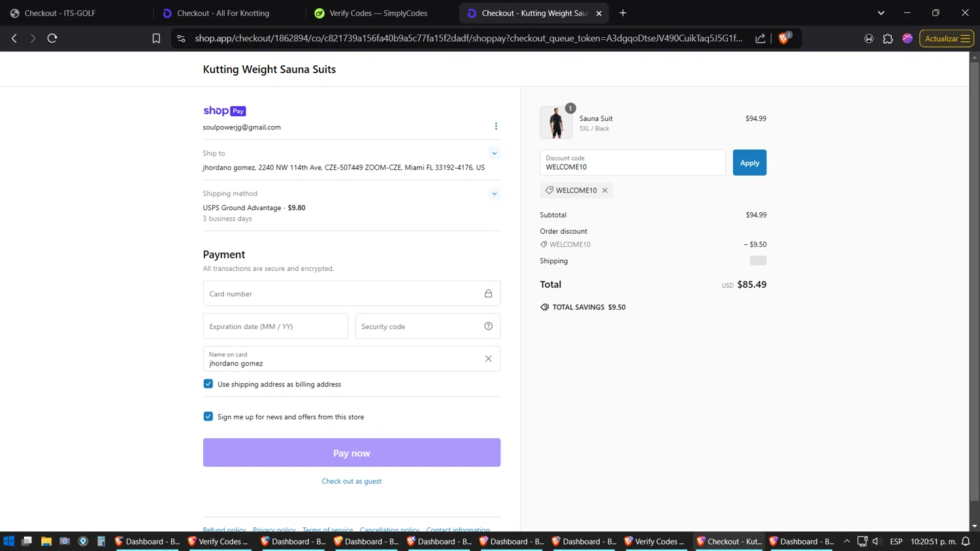
Task: Open the calculator app in taskbar
Action: point(101,541)
